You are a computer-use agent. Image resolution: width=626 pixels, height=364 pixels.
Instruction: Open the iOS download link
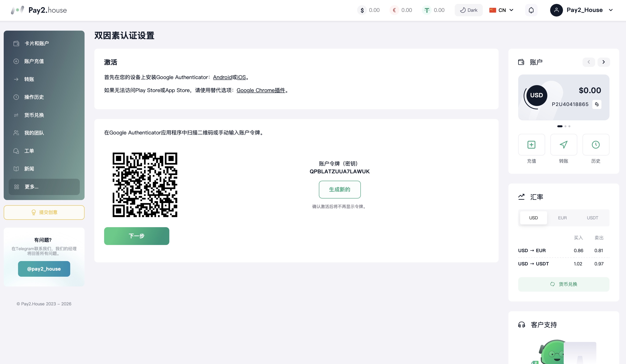click(x=241, y=77)
